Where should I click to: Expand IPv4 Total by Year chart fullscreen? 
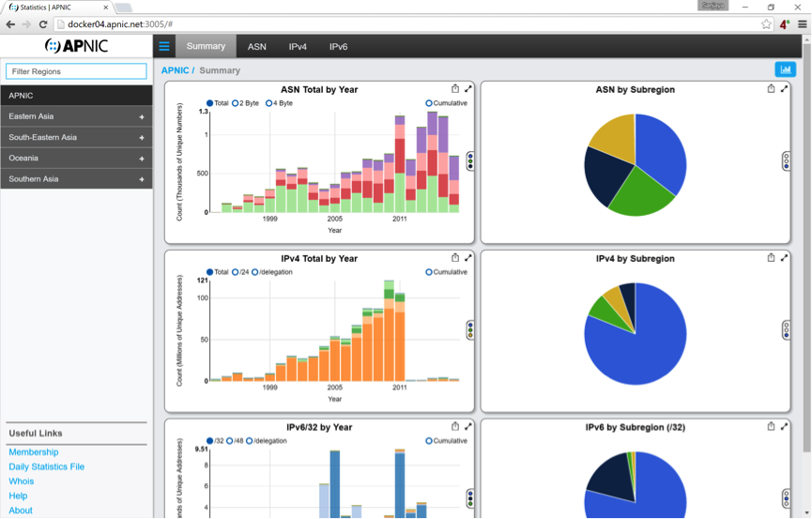click(468, 257)
